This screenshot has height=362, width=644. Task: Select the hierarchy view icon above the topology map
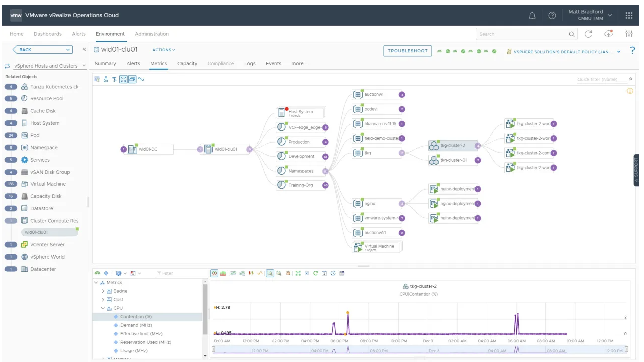click(106, 79)
